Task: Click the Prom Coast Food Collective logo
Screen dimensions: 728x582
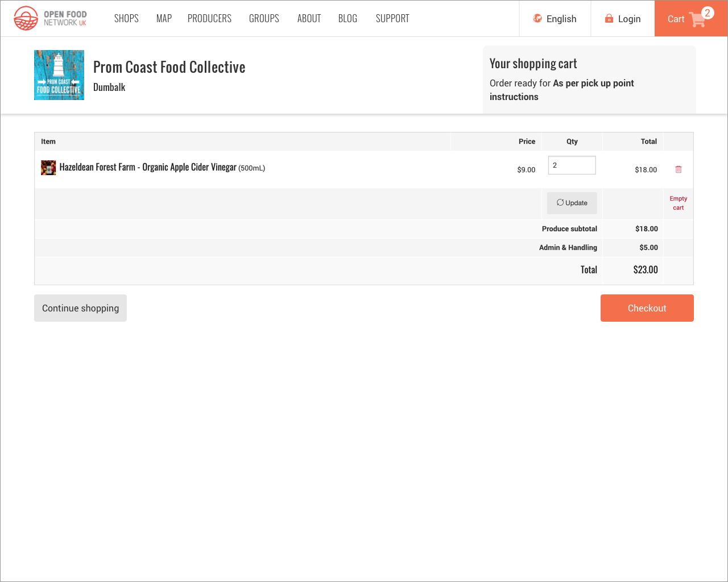Action: [x=59, y=75]
